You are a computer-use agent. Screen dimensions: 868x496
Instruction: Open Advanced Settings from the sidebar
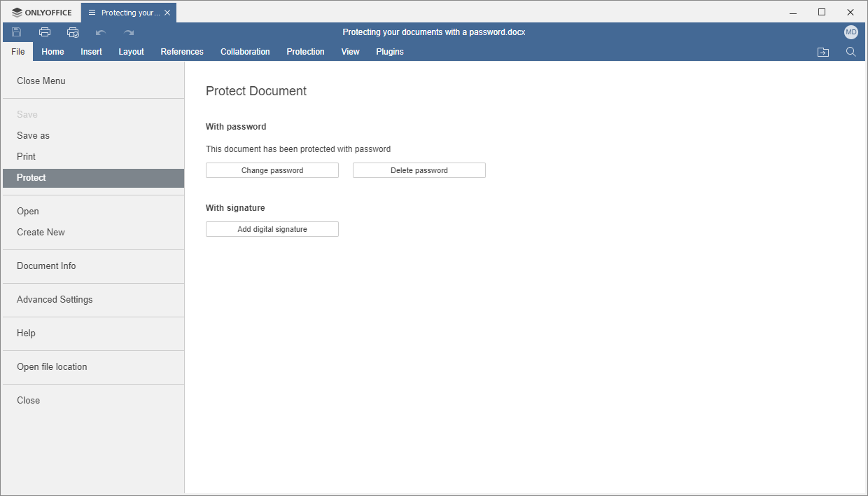click(55, 299)
